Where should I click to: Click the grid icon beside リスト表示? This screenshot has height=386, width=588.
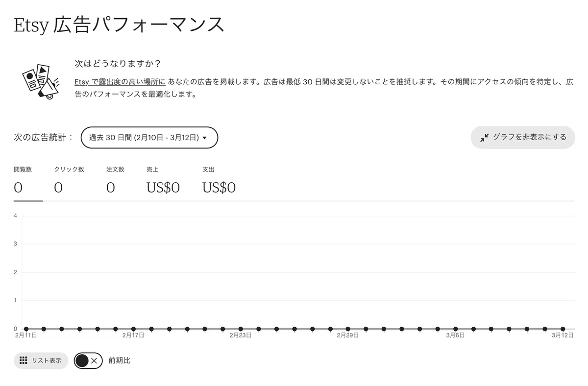pos(23,361)
